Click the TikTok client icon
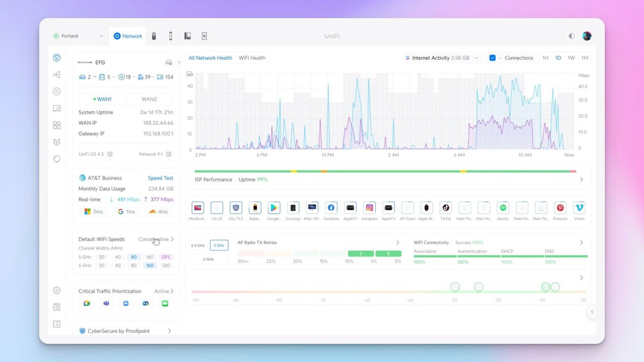 click(x=447, y=207)
